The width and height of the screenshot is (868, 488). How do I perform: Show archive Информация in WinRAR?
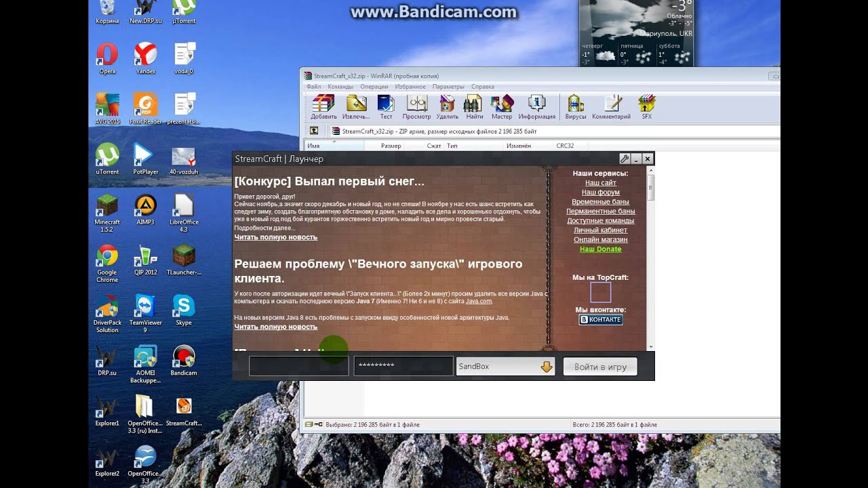(537, 107)
